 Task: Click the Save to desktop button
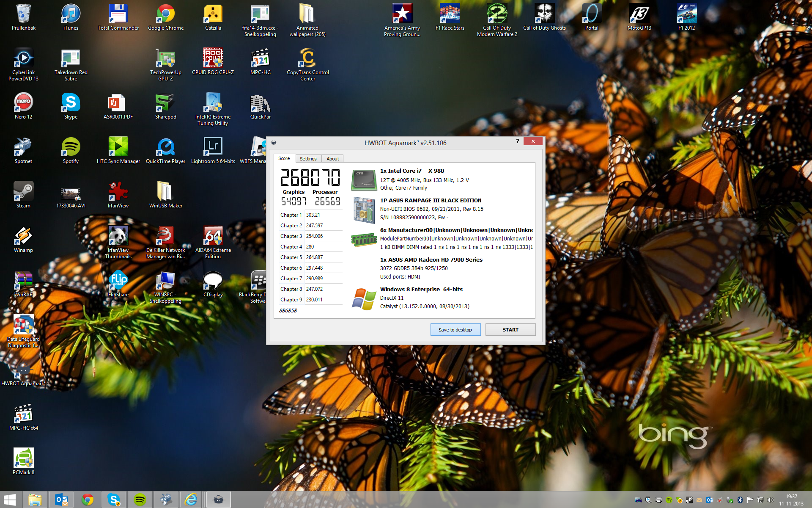pos(455,330)
